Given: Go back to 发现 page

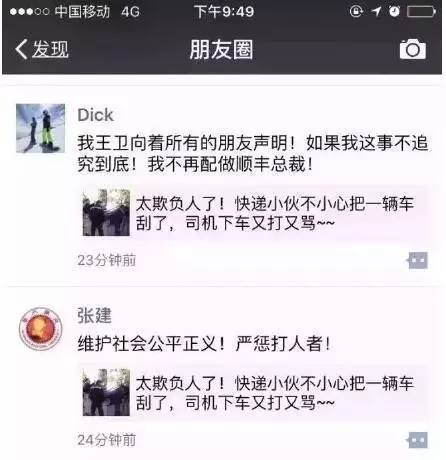Looking at the screenshot, I should pyautogui.click(x=42, y=49).
